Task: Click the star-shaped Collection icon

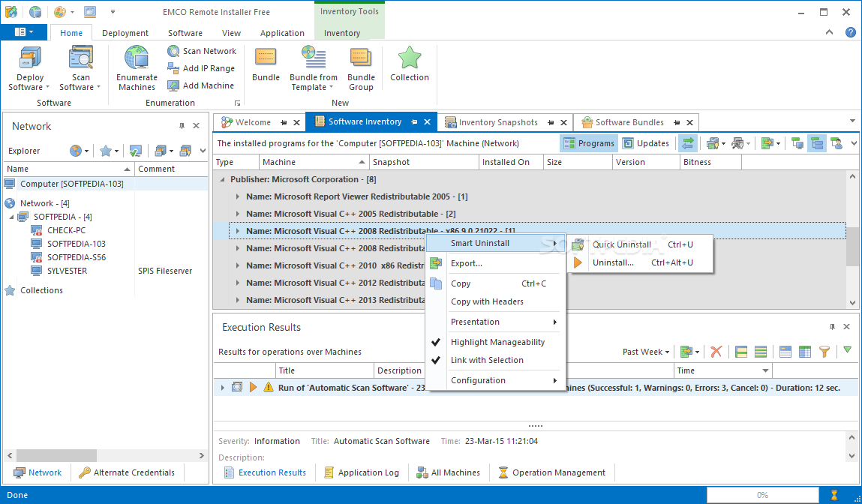Action: pyautogui.click(x=409, y=58)
